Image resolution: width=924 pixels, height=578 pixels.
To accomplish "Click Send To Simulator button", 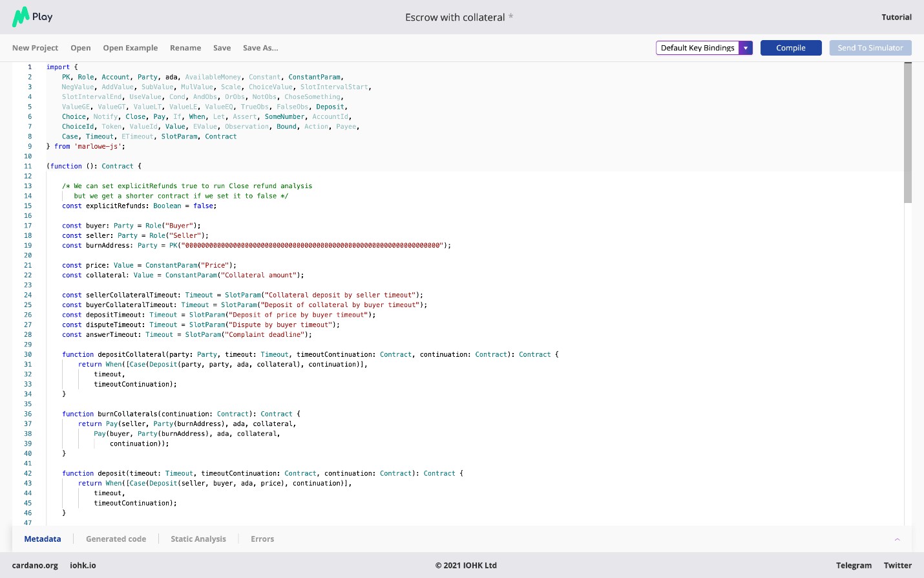I will [870, 48].
